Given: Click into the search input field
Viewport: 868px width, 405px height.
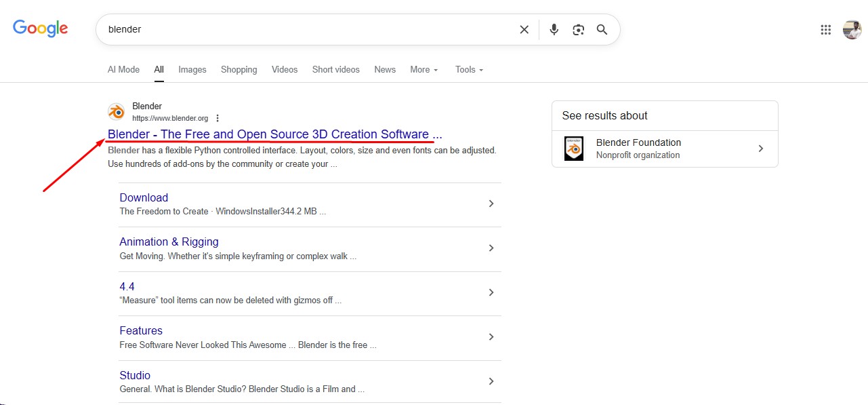Looking at the screenshot, I should 305,30.
